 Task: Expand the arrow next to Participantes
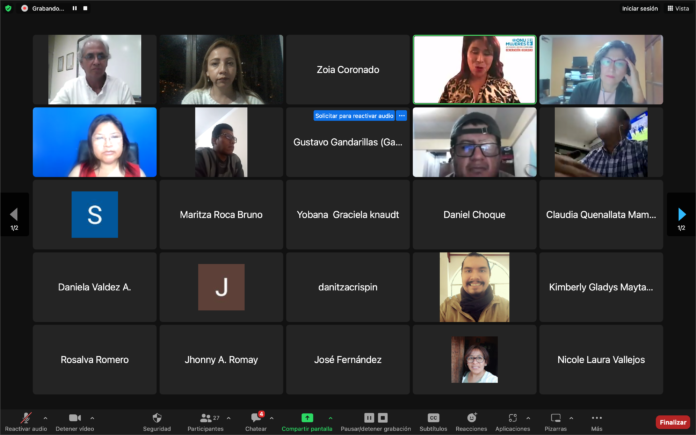[x=229, y=418]
